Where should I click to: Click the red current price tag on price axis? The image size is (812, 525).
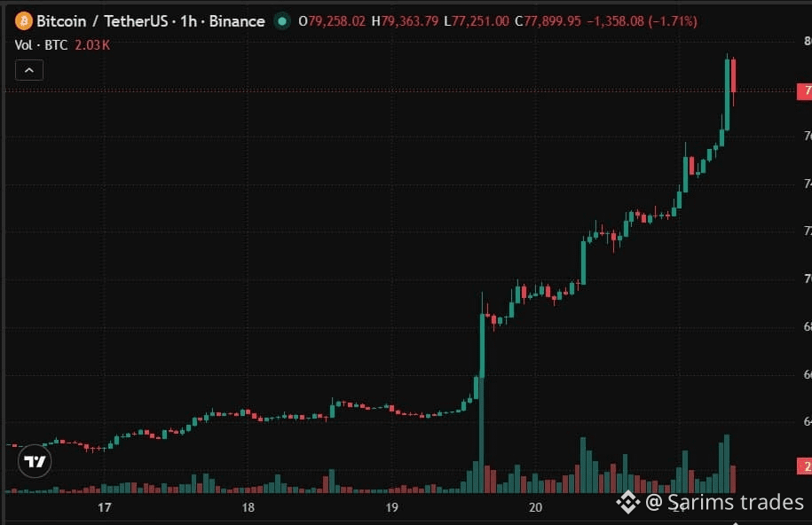[x=804, y=91]
